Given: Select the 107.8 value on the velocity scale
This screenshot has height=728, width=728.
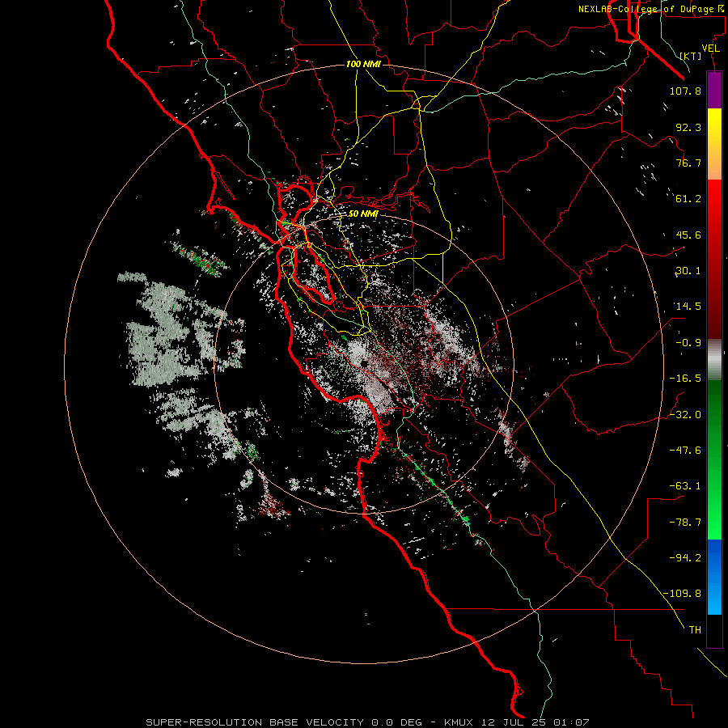Looking at the screenshot, I should 685,91.
